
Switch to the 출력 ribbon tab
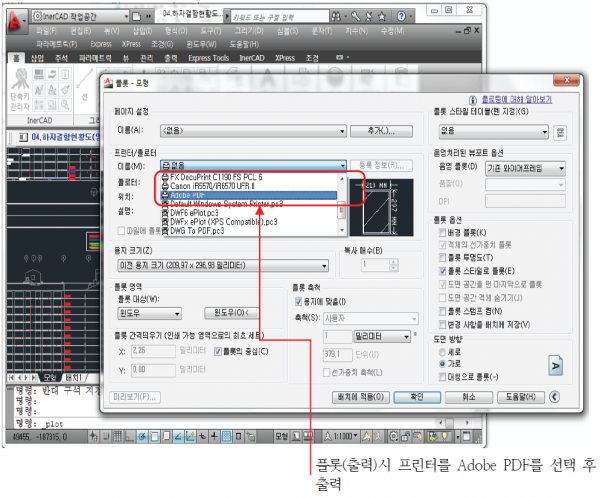[x=171, y=58]
